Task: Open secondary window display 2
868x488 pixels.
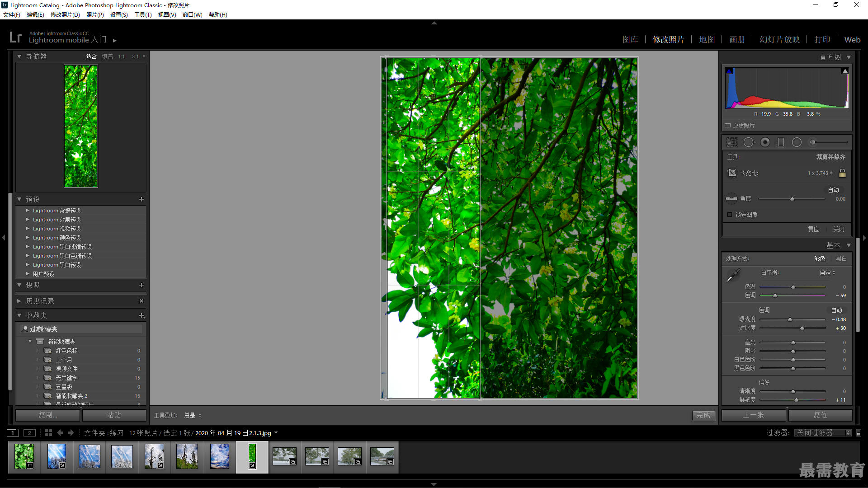Action: pyautogui.click(x=29, y=433)
